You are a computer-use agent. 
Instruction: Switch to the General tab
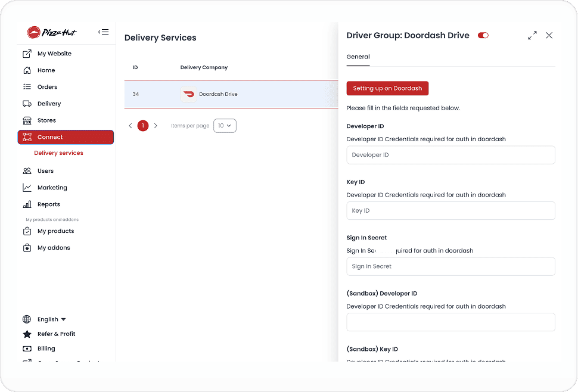pos(358,57)
